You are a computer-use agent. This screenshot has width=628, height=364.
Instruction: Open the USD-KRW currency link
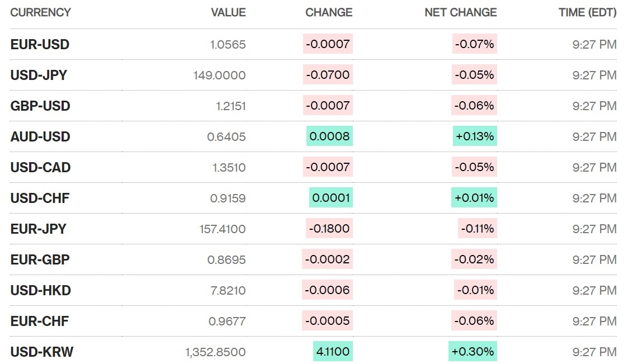click(42, 352)
